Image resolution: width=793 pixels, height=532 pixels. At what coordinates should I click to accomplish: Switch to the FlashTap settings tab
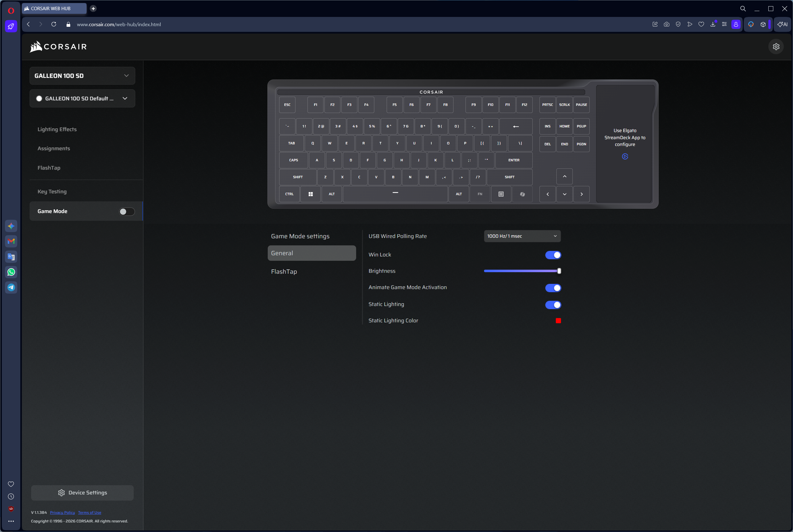(284, 272)
